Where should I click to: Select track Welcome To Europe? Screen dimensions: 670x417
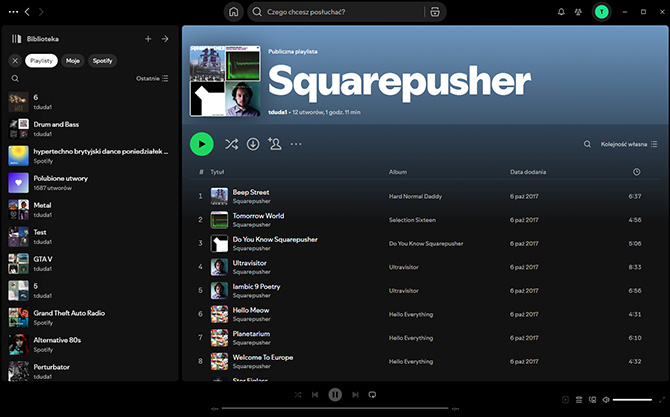click(425, 361)
